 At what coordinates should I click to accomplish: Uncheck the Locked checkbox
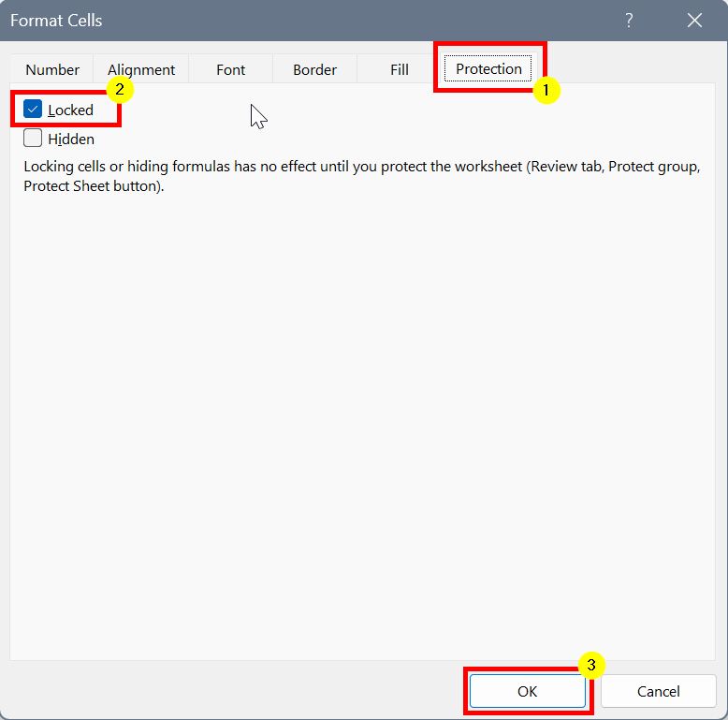click(x=33, y=110)
